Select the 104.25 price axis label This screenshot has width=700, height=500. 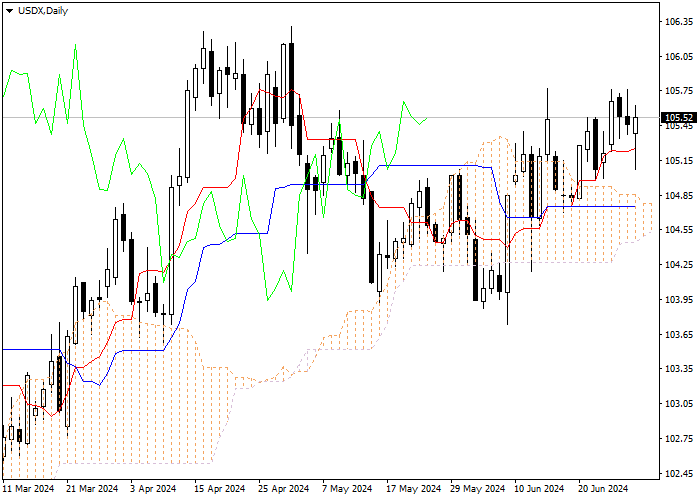pos(679,265)
